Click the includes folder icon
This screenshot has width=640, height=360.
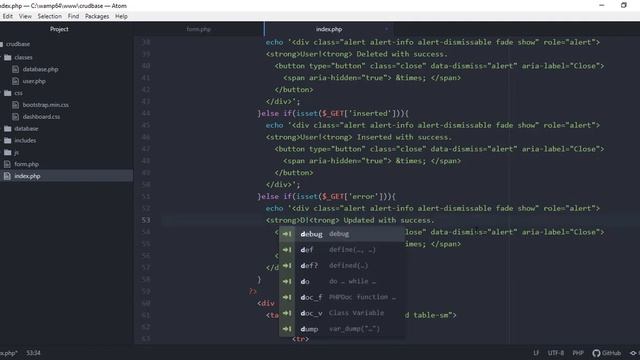pyautogui.click(x=7, y=140)
